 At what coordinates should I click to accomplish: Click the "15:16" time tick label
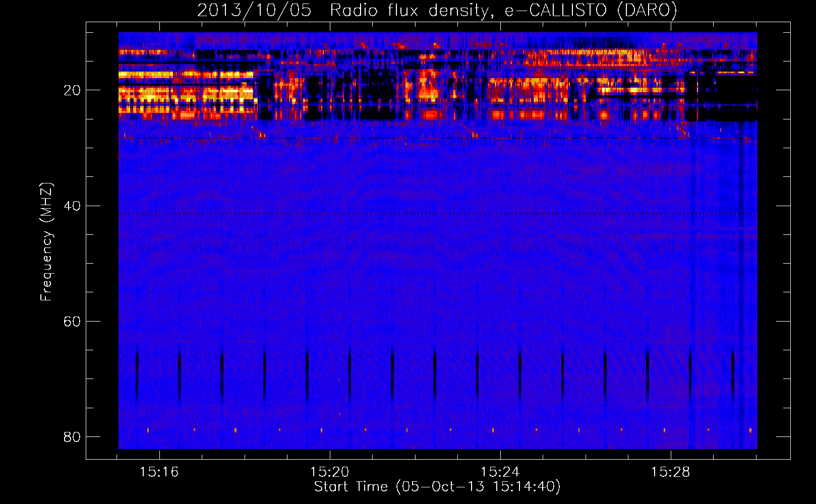click(159, 472)
